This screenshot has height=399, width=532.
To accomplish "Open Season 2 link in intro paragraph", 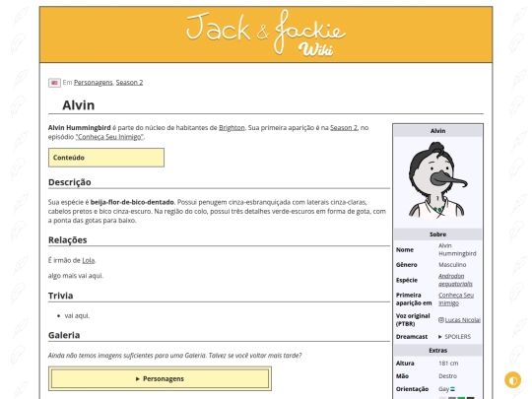I will 344,127.
